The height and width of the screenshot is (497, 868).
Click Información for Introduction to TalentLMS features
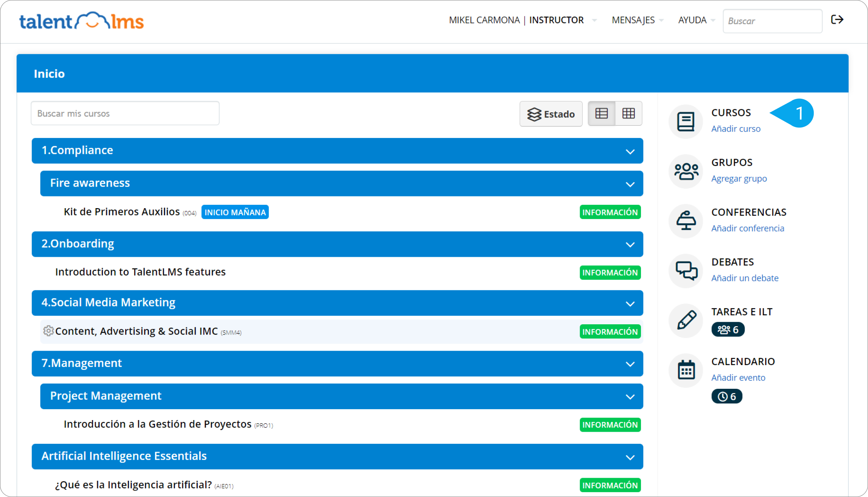(610, 273)
